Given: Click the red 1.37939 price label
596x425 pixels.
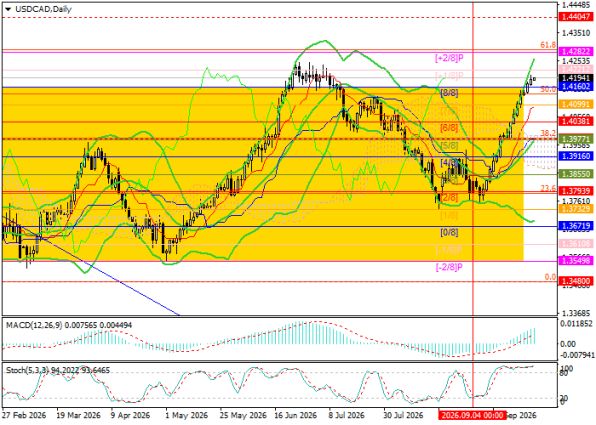Looking at the screenshot, I should [577, 191].
